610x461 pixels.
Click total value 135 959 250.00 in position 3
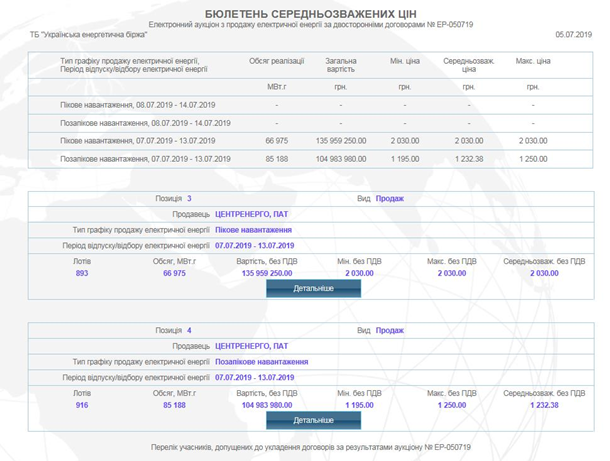tap(267, 273)
